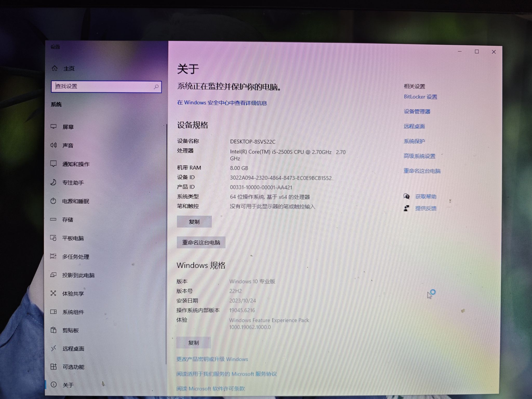Minimize the 设置 window
Viewport: 532px width, 399px height.
pyautogui.click(x=460, y=51)
